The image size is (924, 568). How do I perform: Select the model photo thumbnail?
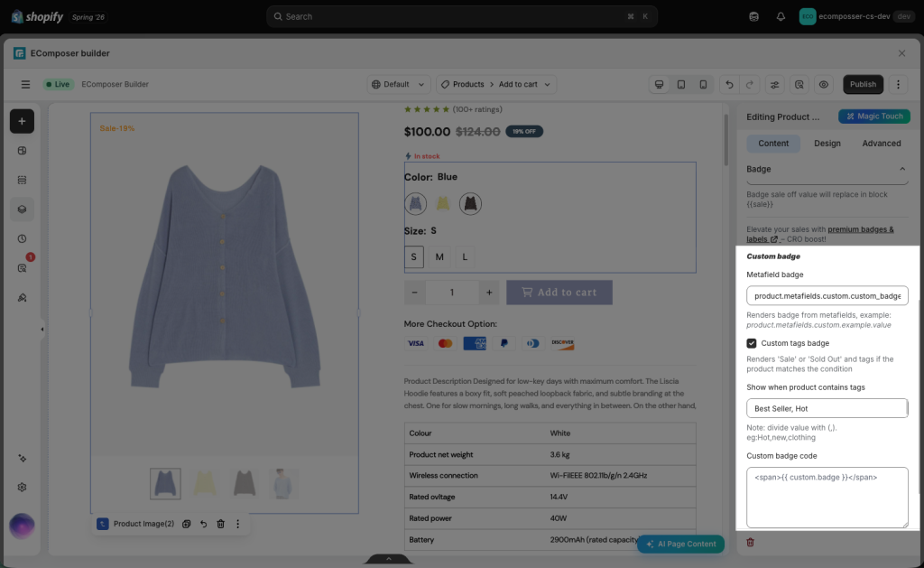[283, 484]
